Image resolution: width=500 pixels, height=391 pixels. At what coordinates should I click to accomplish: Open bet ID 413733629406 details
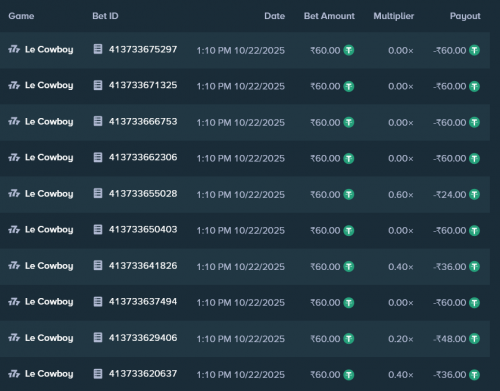[x=143, y=338]
